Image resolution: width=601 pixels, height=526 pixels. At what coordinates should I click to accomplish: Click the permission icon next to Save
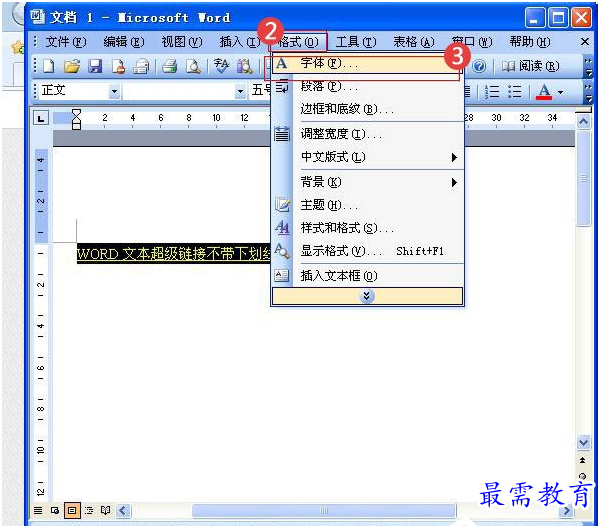118,66
